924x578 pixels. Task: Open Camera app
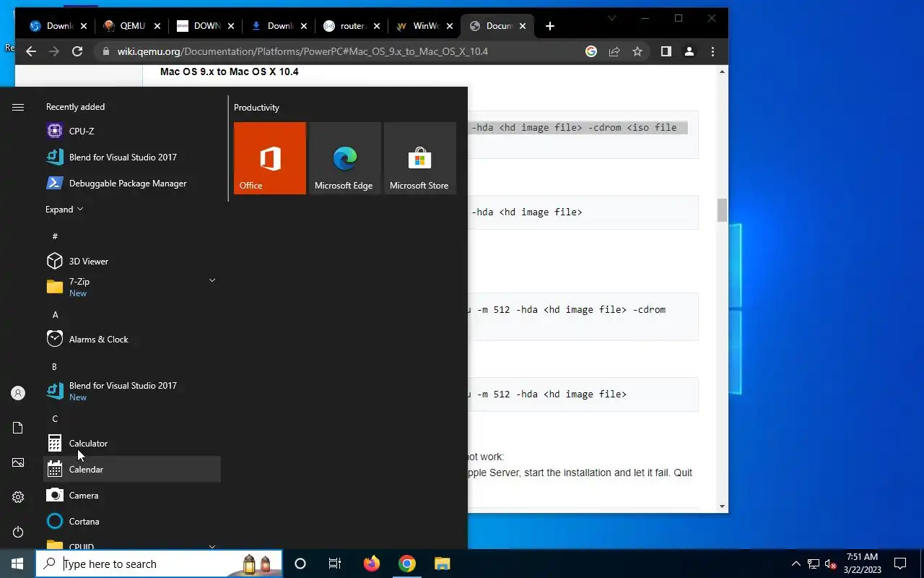pyautogui.click(x=132, y=495)
